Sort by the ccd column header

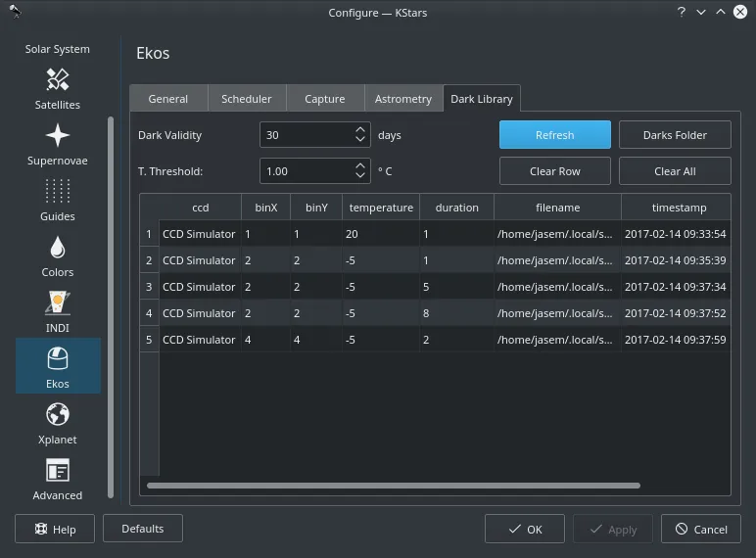coord(200,208)
